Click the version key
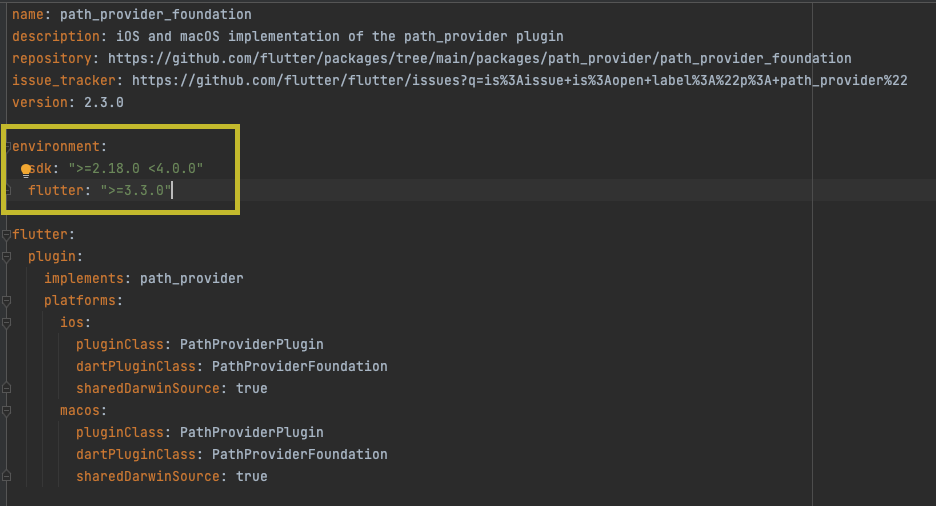936x506 pixels. (39, 103)
